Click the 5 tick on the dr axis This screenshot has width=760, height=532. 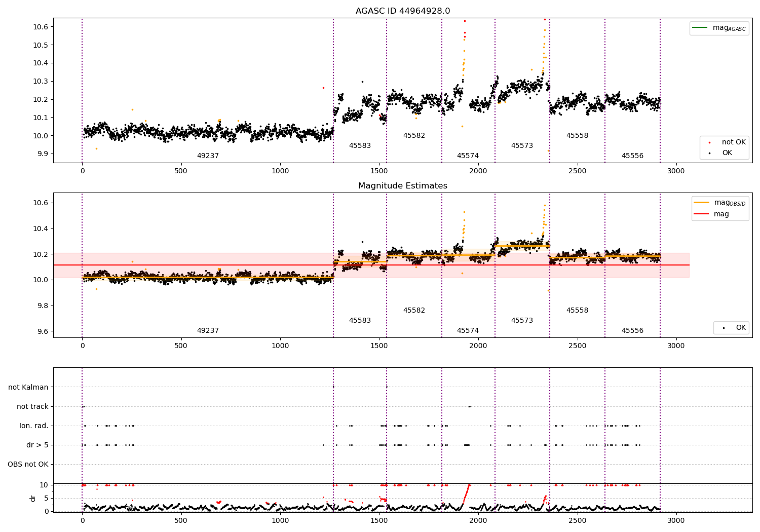[x=46, y=499]
